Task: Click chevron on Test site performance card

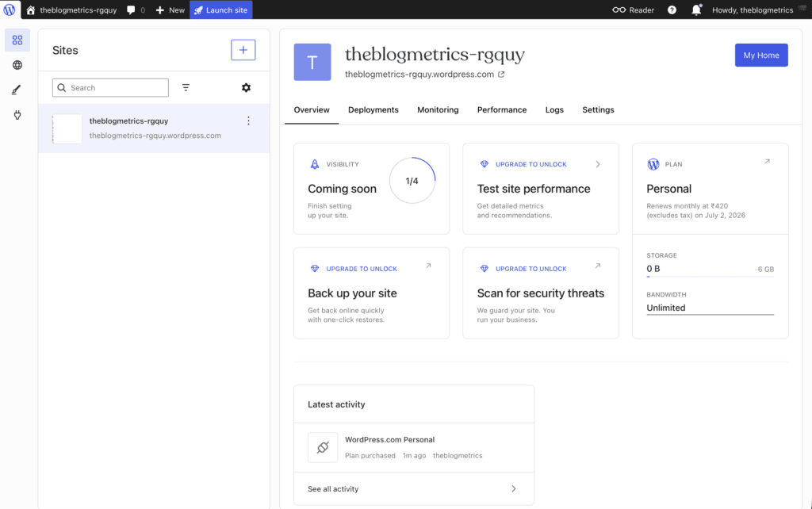Action: [x=598, y=164]
